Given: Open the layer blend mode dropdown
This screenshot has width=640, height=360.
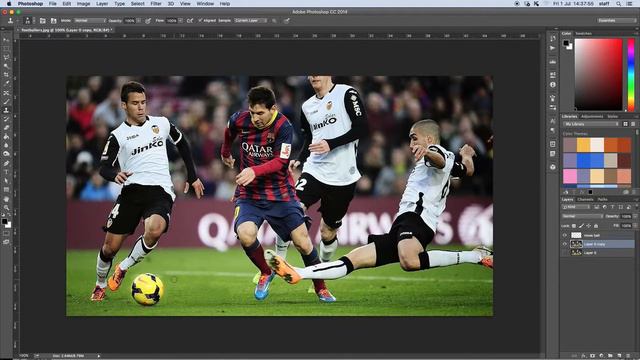Looking at the screenshot, I should point(582,216).
